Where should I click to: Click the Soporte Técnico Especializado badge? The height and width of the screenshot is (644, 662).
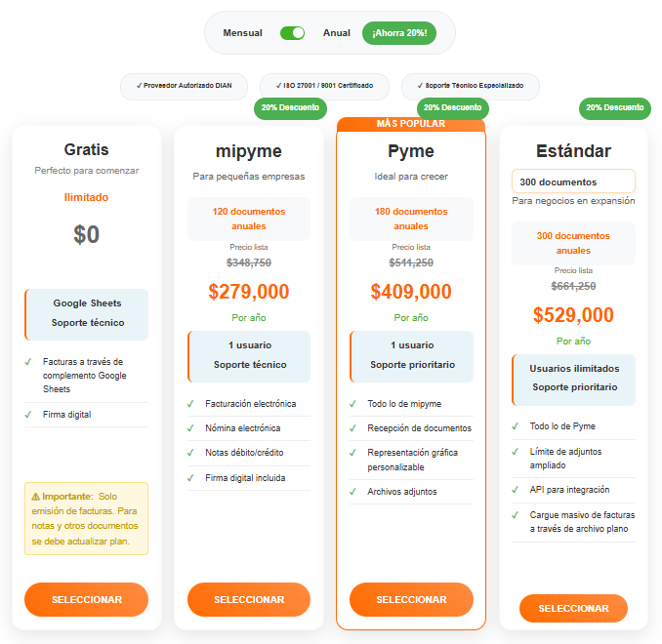pyautogui.click(x=471, y=86)
